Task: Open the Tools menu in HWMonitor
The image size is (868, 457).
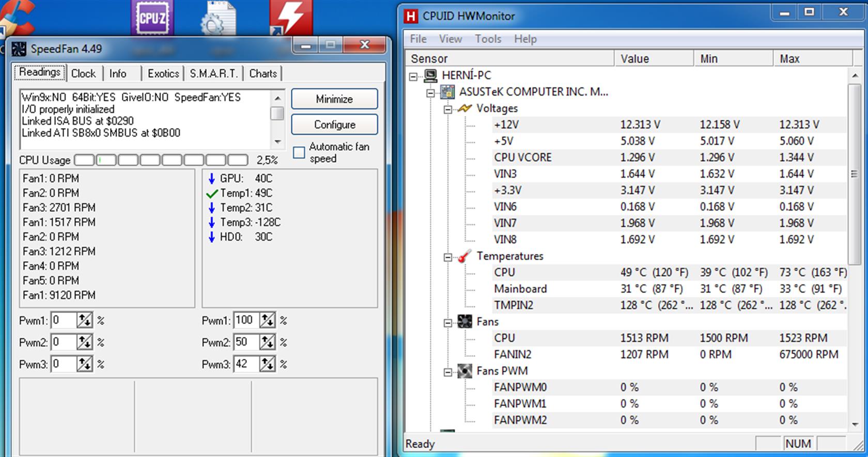Action: click(x=488, y=39)
